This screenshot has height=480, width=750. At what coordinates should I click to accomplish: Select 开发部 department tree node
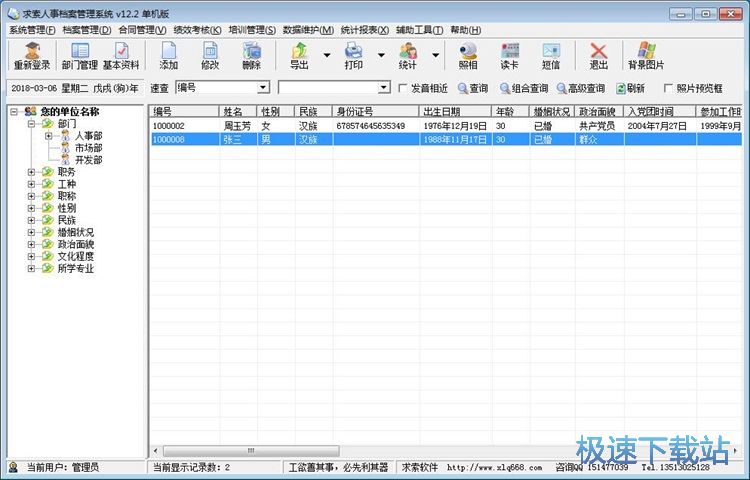88,160
